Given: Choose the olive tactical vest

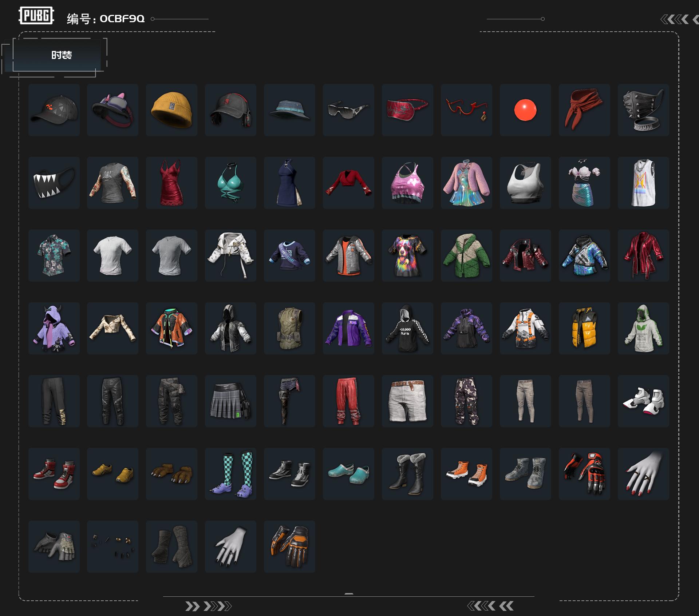Looking at the screenshot, I should coord(289,328).
